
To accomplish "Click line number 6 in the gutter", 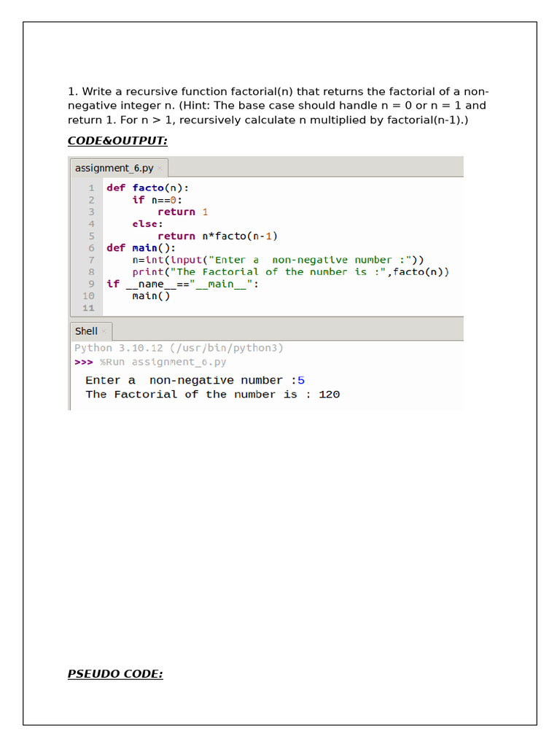I will (91, 248).
